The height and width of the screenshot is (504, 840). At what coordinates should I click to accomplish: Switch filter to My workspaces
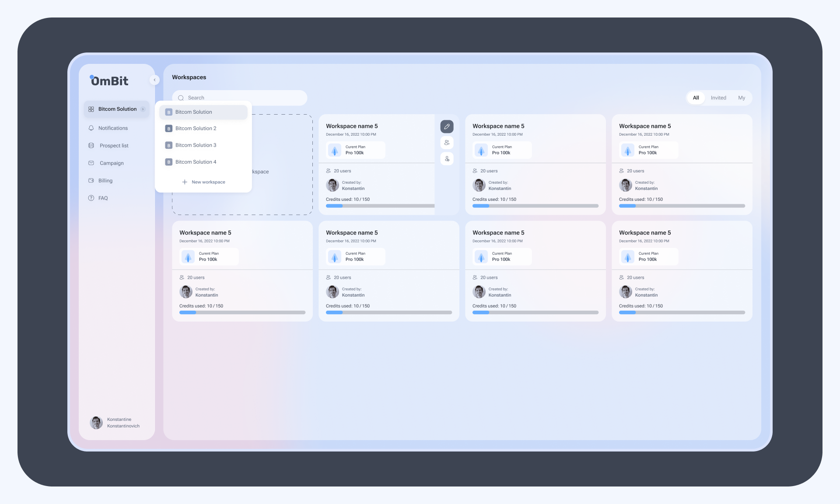point(742,98)
